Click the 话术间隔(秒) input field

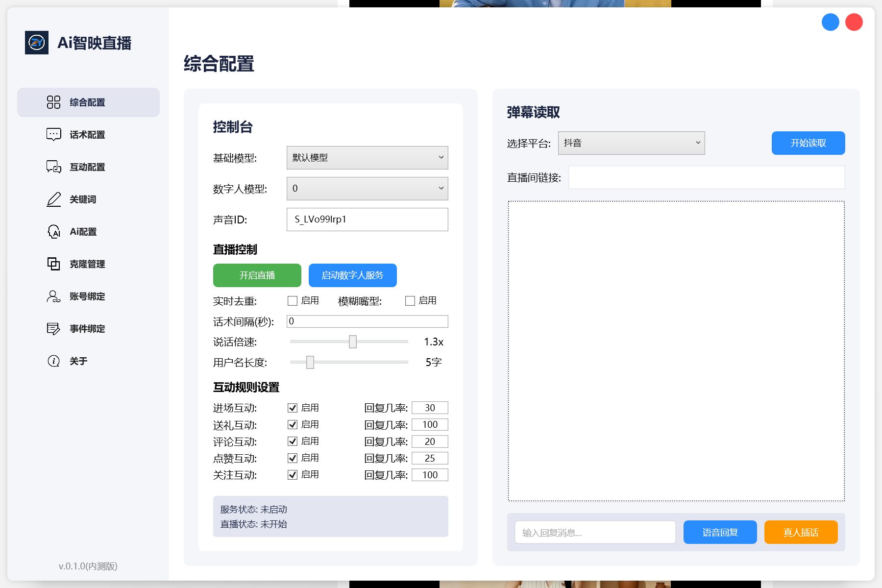pyautogui.click(x=367, y=321)
